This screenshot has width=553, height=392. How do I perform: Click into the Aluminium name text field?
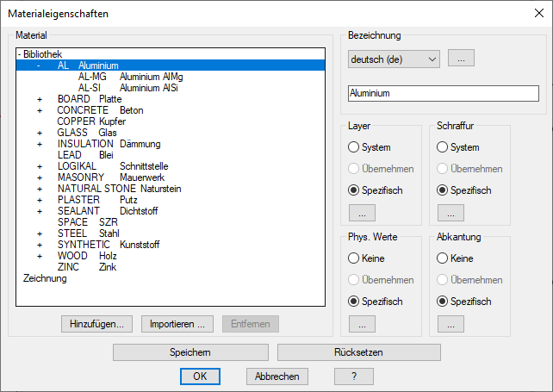[x=443, y=93]
